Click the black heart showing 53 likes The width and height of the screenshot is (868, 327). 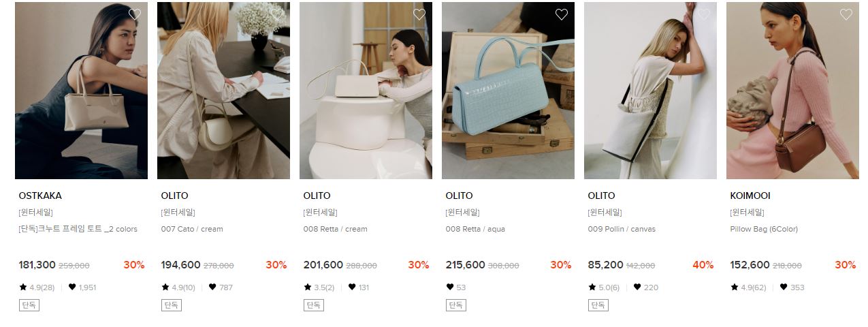pos(449,287)
